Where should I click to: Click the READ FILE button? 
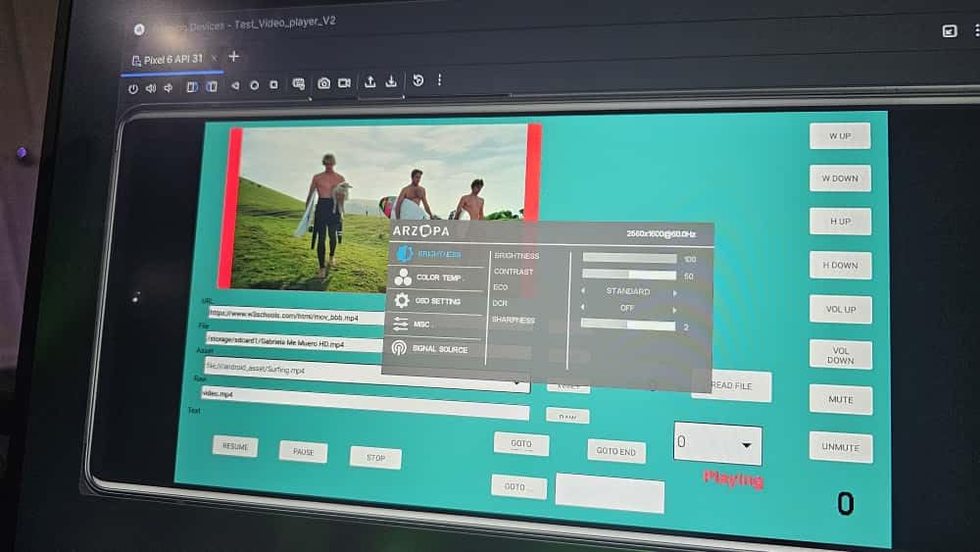[730, 386]
